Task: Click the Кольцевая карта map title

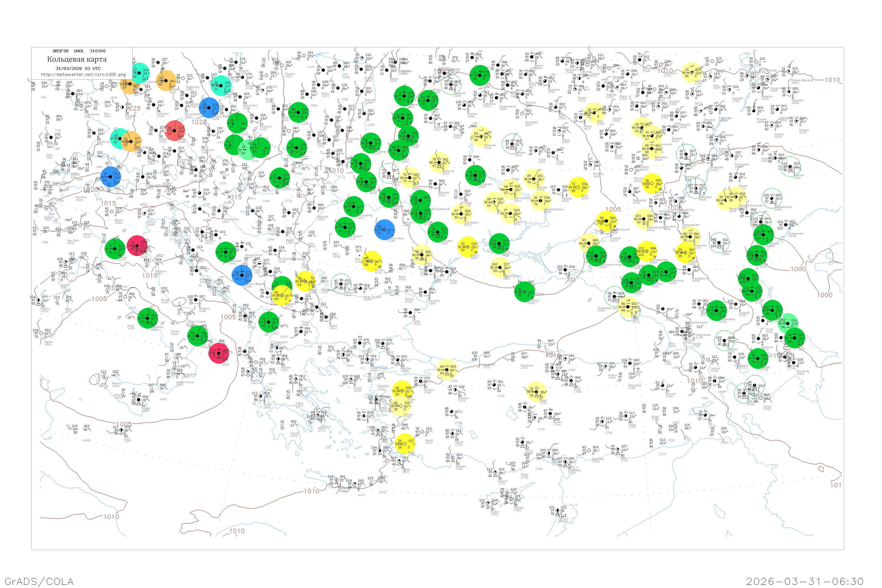Action: (77, 59)
